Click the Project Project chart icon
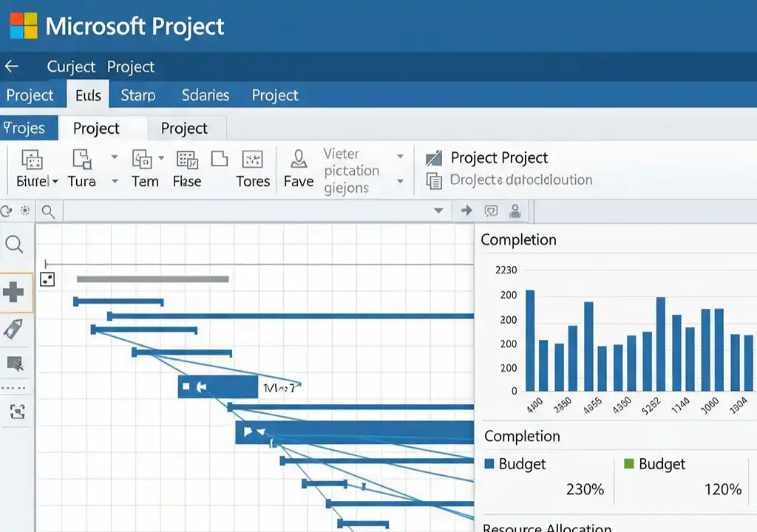Screen dimensions: 757x532 point(434,158)
